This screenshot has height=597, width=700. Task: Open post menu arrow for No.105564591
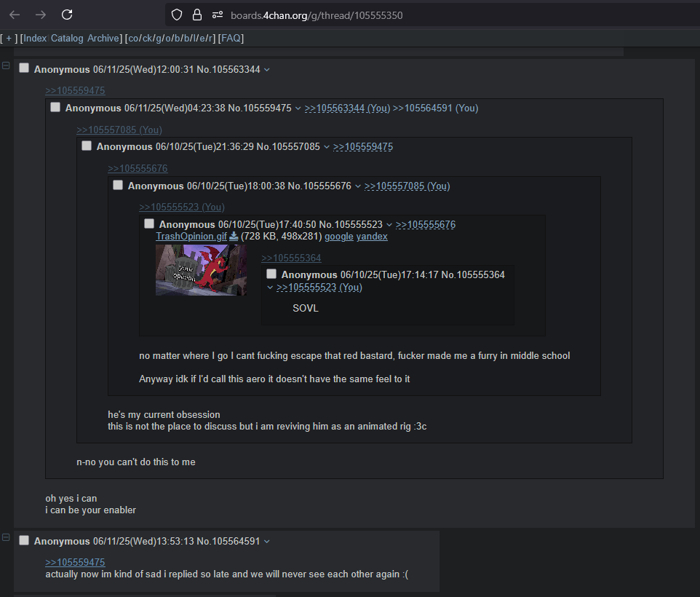pyautogui.click(x=267, y=541)
